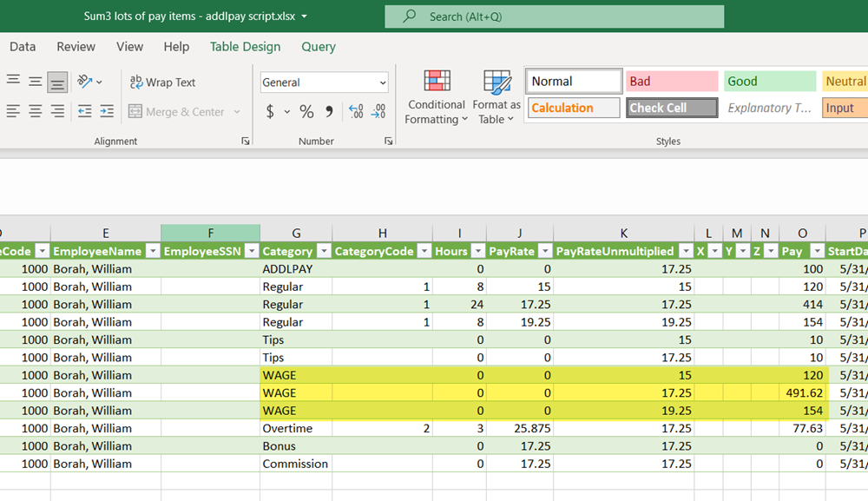Click the Increase Decimal icon
Viewport: 868px width, 501px height.
356,112
